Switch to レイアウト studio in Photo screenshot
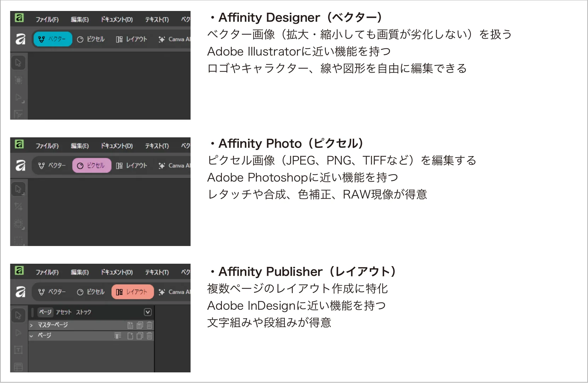 (x=132, y=165)
